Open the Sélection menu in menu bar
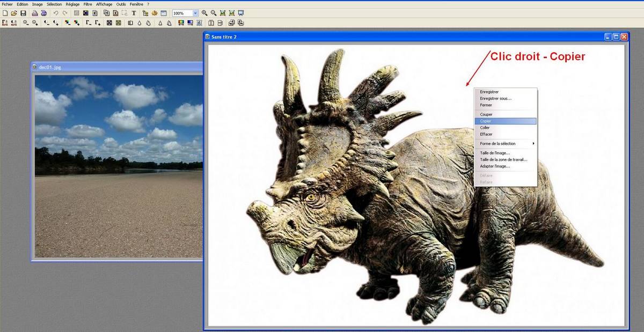Viewport: 644px width, 332px height. [54, 4]
